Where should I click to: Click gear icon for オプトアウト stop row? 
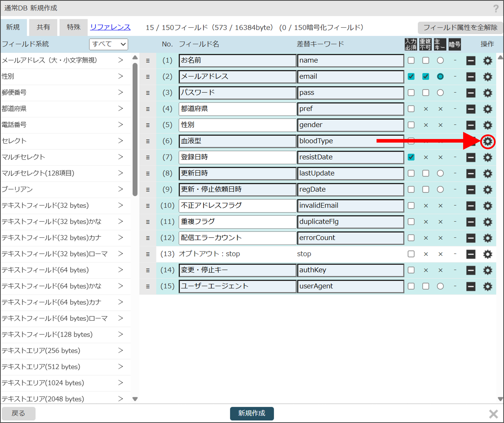[x=487, y=254]
